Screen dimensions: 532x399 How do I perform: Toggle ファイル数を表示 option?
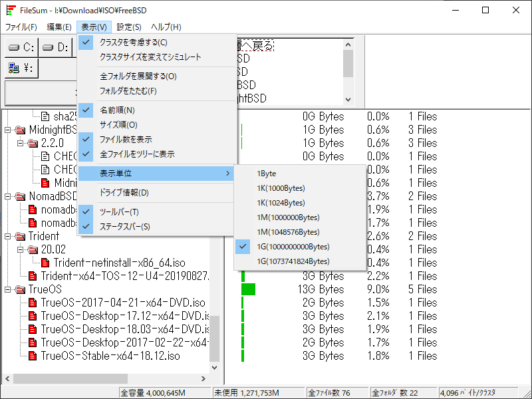(157, 140)
